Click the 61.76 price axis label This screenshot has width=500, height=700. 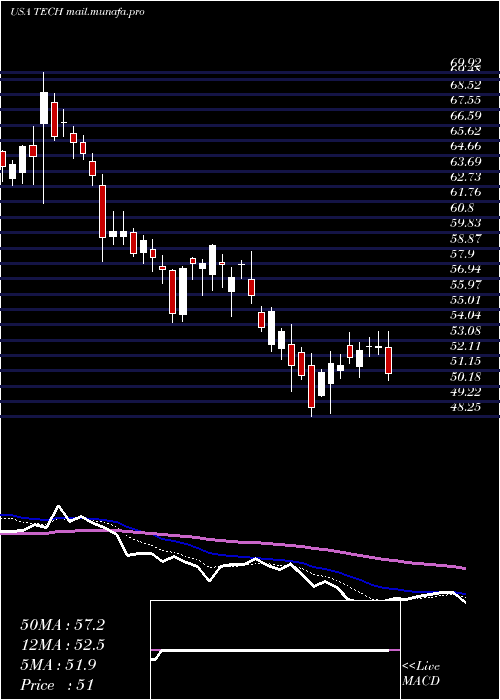[465, 192]
